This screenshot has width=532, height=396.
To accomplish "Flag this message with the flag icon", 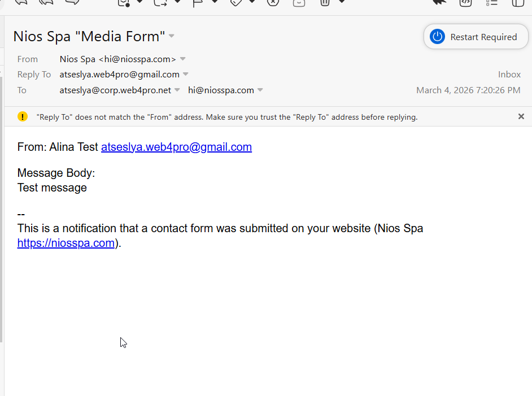I will click(198, 2).
